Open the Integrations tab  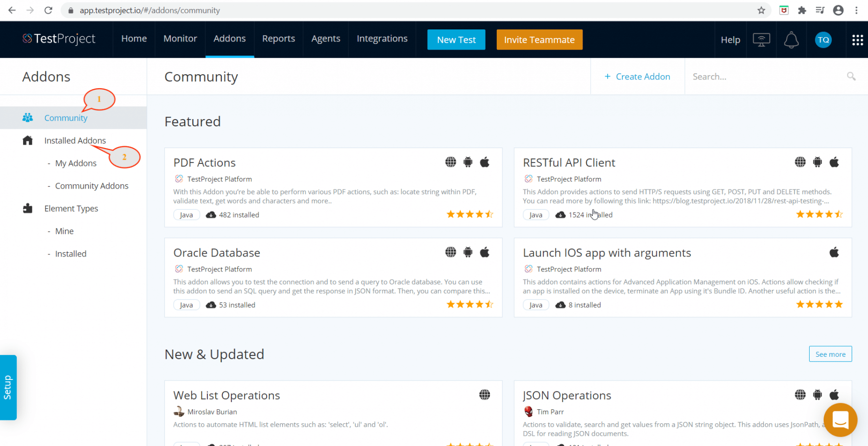pos(382,39)
